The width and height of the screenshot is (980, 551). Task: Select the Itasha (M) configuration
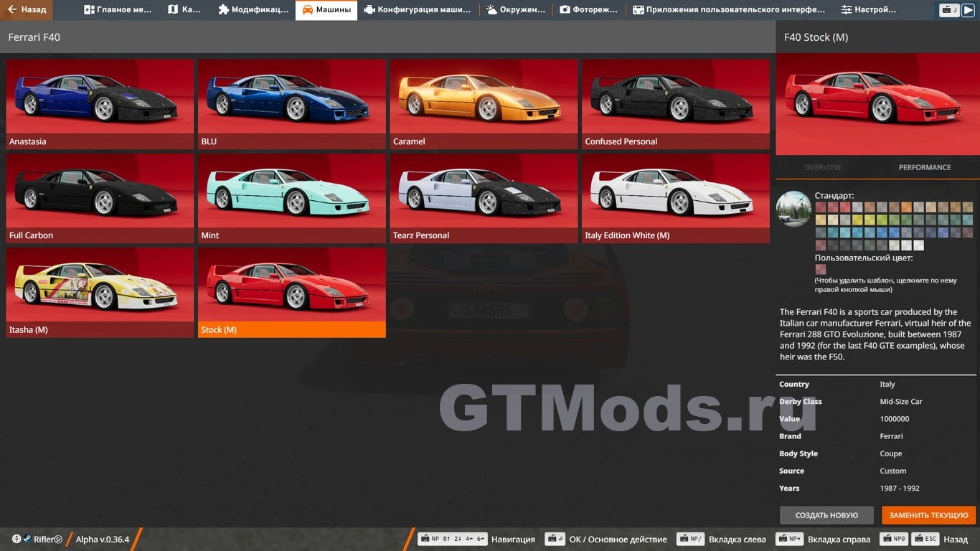pyautogui.click(x=100, y=293)
